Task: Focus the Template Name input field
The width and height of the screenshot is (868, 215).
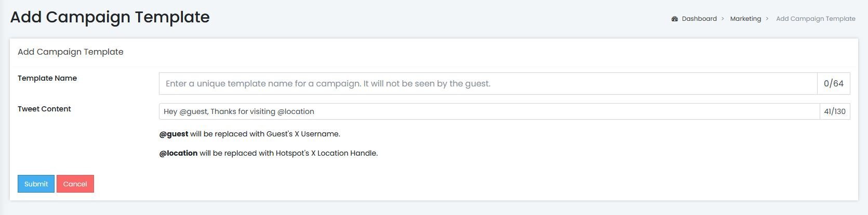Action: [x=488, y=83]
